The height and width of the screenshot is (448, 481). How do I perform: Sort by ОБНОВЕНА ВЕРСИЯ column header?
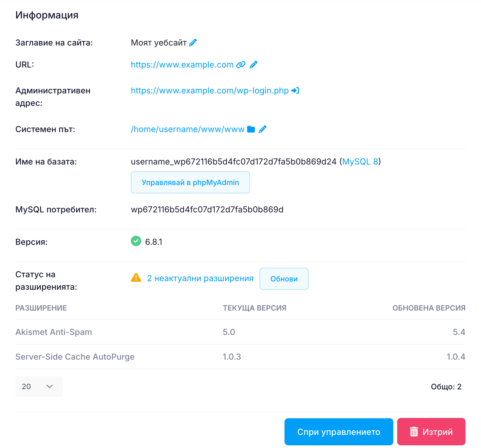[x=429, y=308]
